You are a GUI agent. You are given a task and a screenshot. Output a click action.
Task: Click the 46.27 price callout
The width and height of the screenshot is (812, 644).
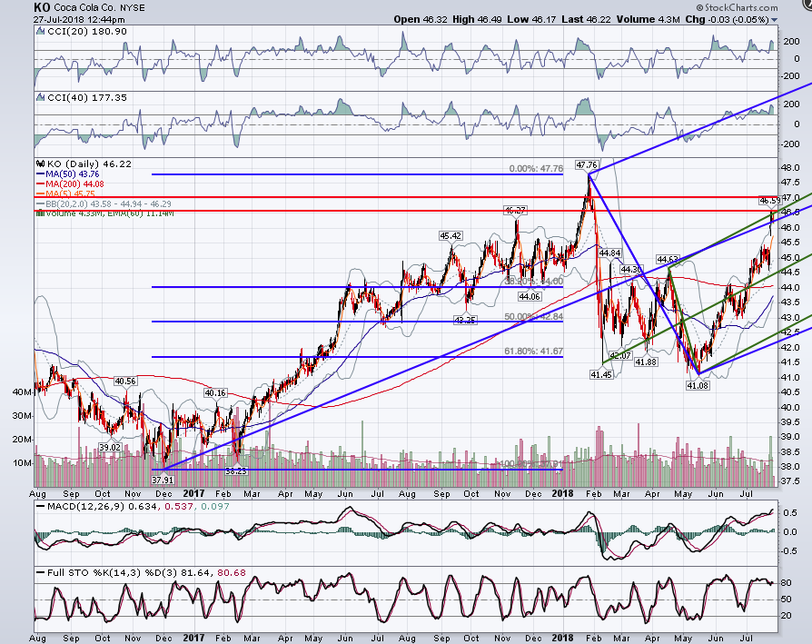point(515,210)
